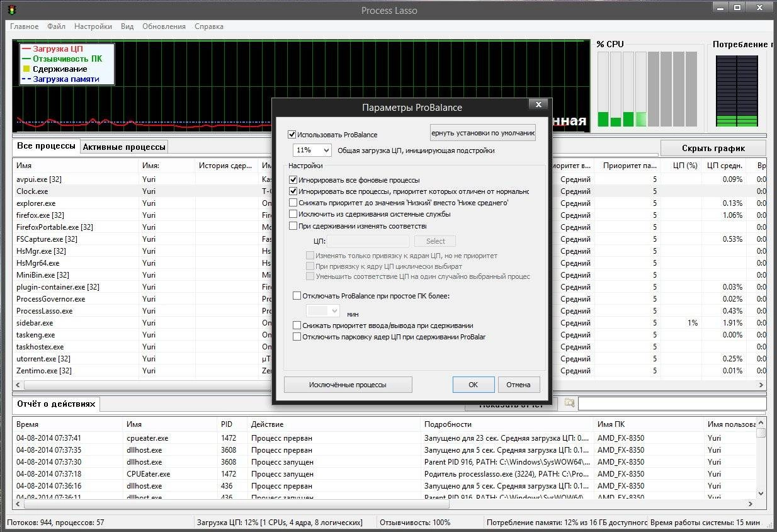Viewport: 777px width, 532px height.
Task: Enable Снижать приоритет до значения 'Низкий'
Action: point(293,203)
